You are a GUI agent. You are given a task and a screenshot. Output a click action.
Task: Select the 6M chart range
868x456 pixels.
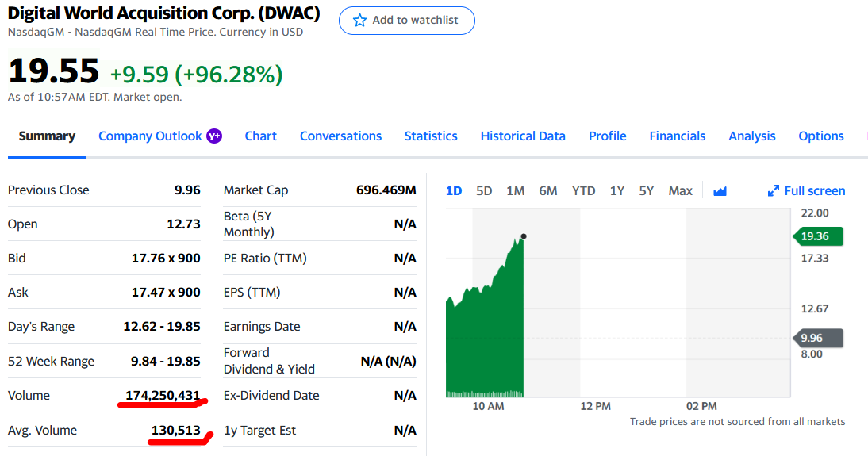548,191
